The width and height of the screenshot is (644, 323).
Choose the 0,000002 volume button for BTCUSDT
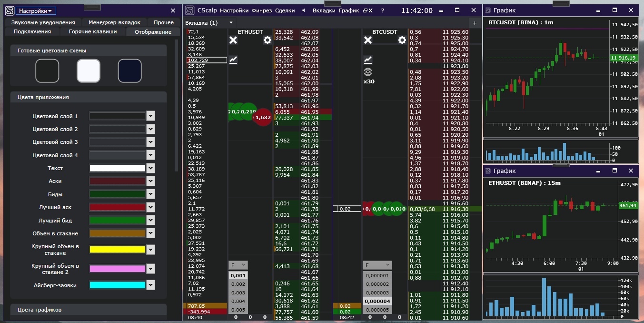coord(377,284)
